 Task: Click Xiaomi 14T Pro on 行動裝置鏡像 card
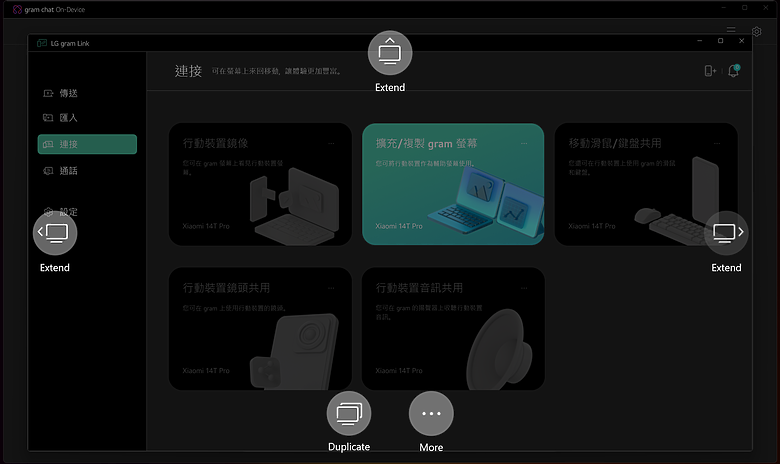(206, 226)
